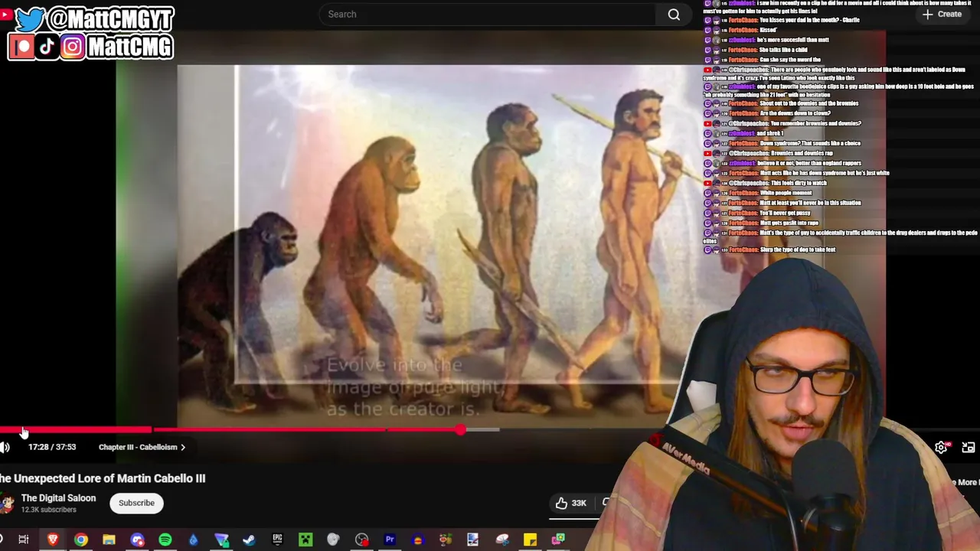The width and height of the screenshot is (980, 551).
Task: Like the video showing 33K likes
Action: (x=571, y=503)
